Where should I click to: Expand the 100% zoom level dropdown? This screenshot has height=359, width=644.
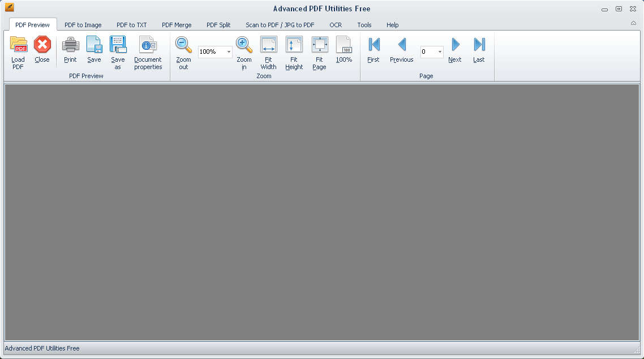pyautogui.click(x=229, y=52)
